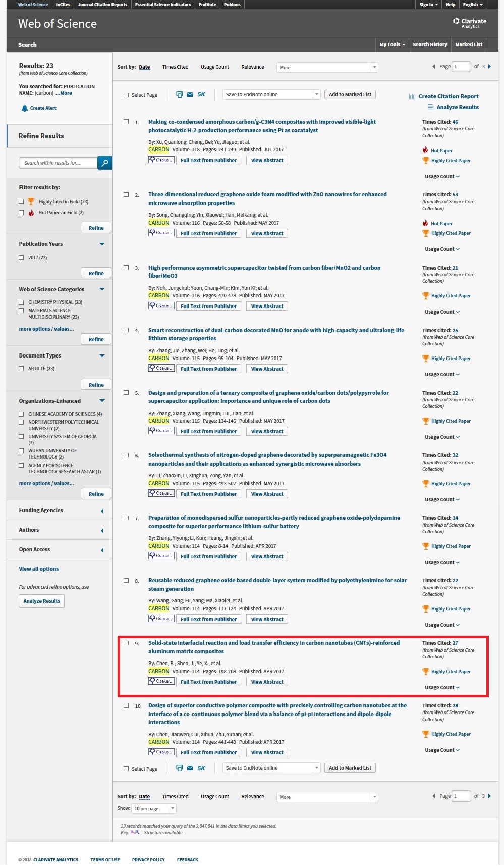Click Create Citation Report chart icon
The image size is (504, 866).
(x=412, y=96)
